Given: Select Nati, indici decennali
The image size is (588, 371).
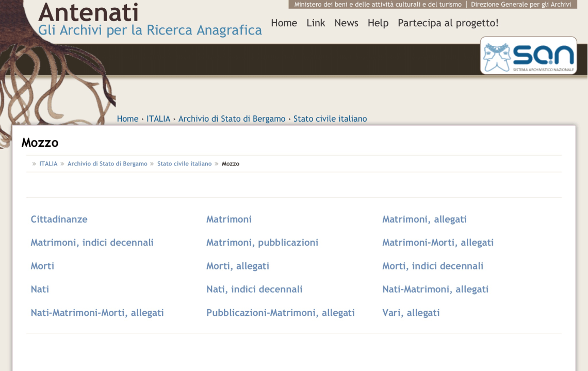Looking at the screenshot, I should 254,290.
